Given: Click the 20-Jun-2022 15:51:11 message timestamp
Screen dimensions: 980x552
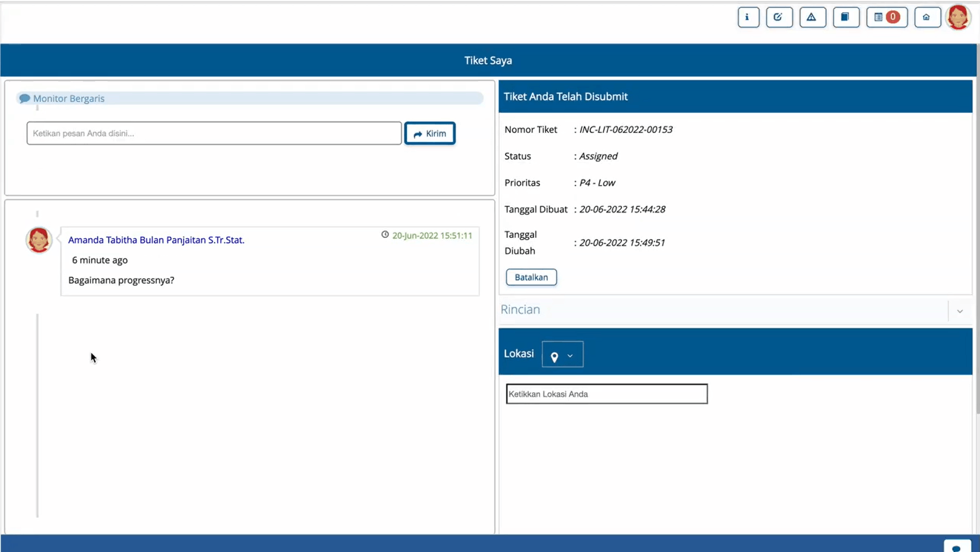Looking at the screenshot, I should pos(432,235).
